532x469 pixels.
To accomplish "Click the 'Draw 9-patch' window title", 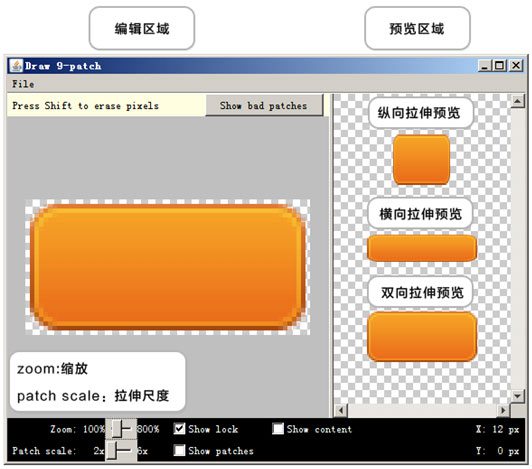I will pyautogui.click(x=63, y=66).
